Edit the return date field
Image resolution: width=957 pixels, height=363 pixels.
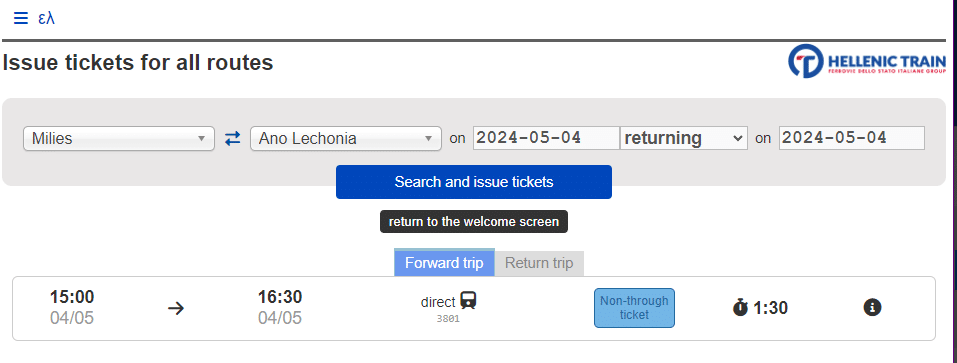pos(851,138)
